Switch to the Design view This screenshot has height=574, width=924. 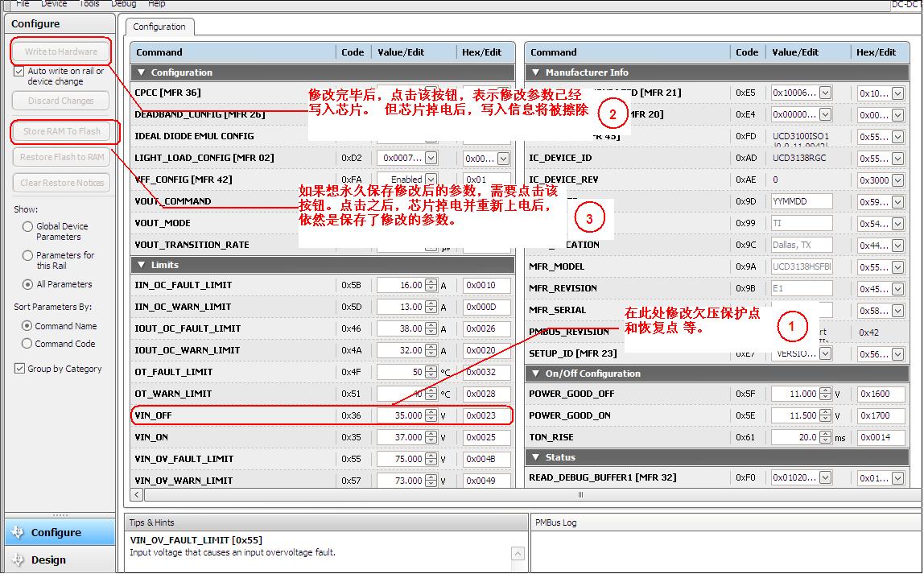[60, 560]
